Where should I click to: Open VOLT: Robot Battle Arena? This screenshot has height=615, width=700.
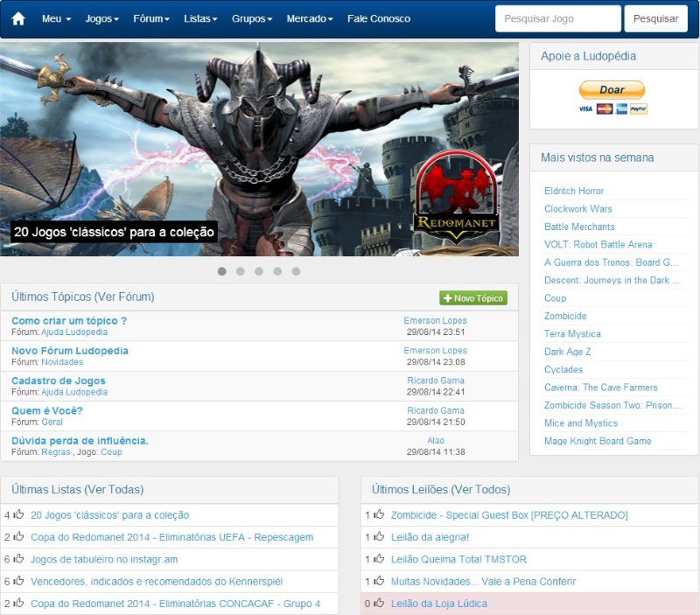[x=598, y=245]
